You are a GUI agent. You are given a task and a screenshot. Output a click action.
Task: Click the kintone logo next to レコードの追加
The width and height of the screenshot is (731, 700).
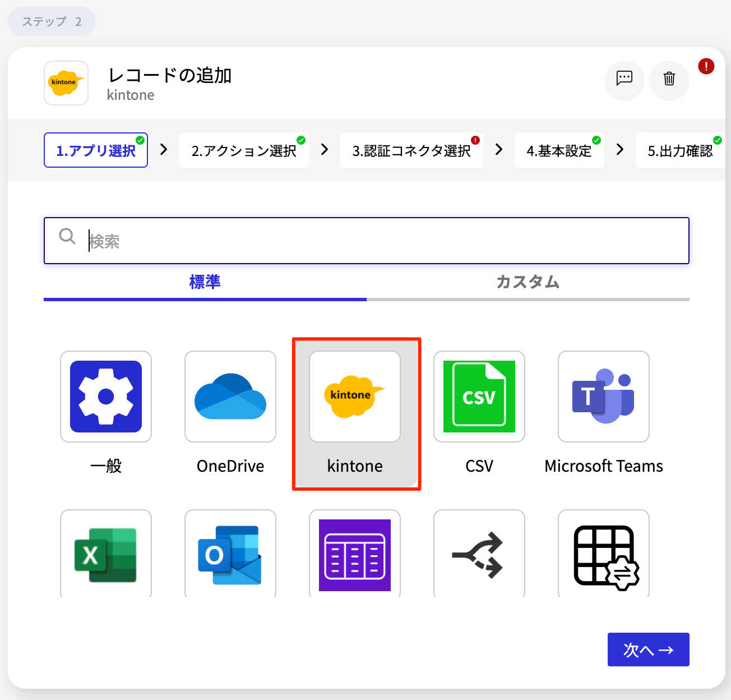[x=66, y=82]
